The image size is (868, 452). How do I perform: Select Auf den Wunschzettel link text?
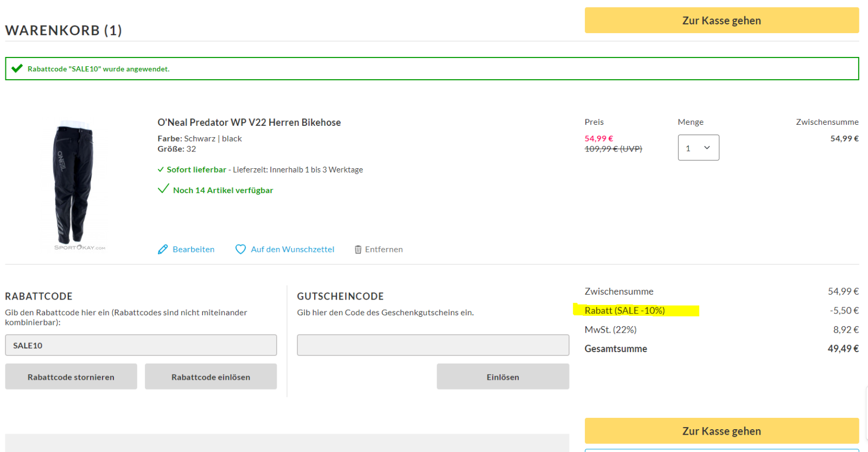pyautogui.click(x=292, y=250)
